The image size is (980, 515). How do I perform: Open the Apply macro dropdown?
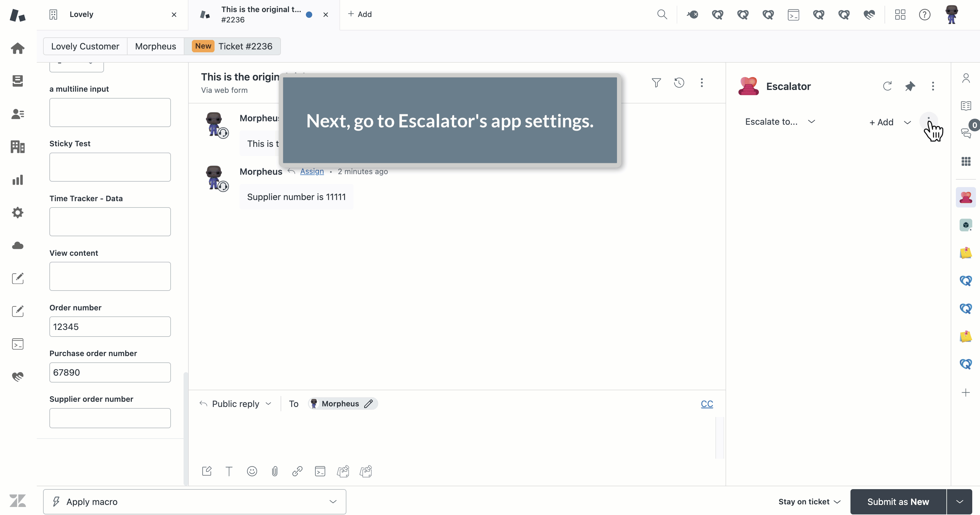194,502
